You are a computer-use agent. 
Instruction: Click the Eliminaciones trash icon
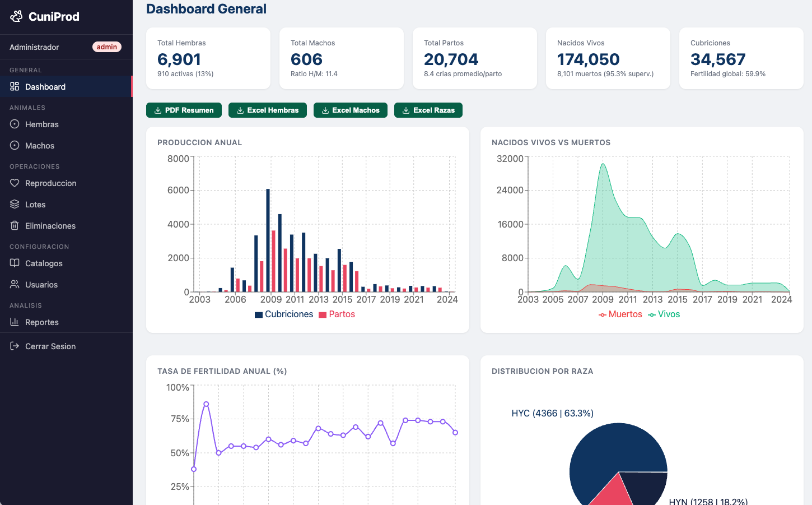point(15,225)
